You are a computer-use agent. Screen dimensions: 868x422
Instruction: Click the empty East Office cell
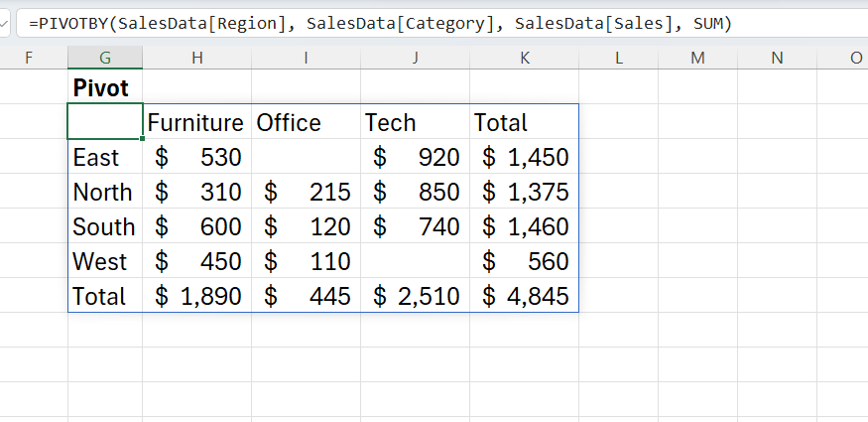[306, 156]
